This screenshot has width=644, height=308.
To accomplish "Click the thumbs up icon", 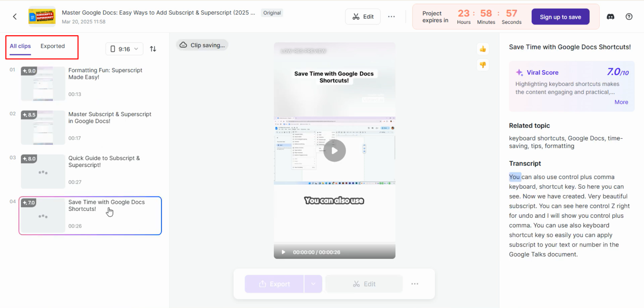I will [x=483, y=49].
